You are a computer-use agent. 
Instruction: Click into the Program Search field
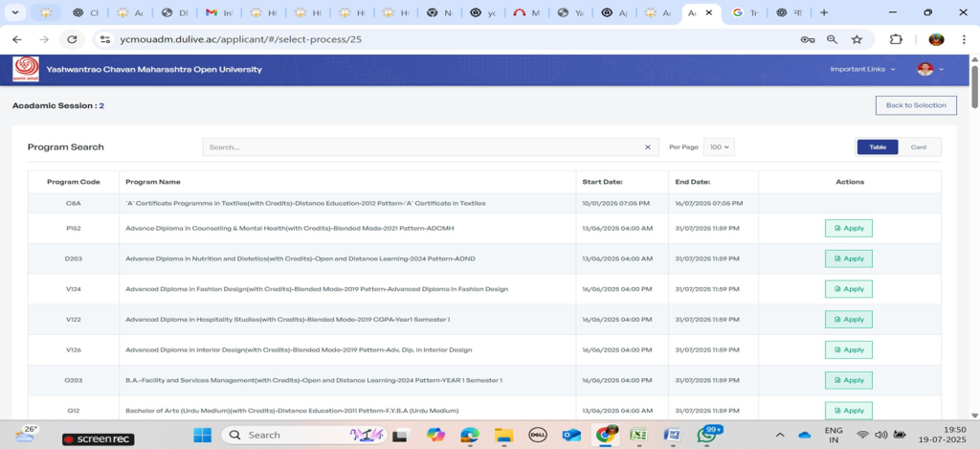pos(421,147)
